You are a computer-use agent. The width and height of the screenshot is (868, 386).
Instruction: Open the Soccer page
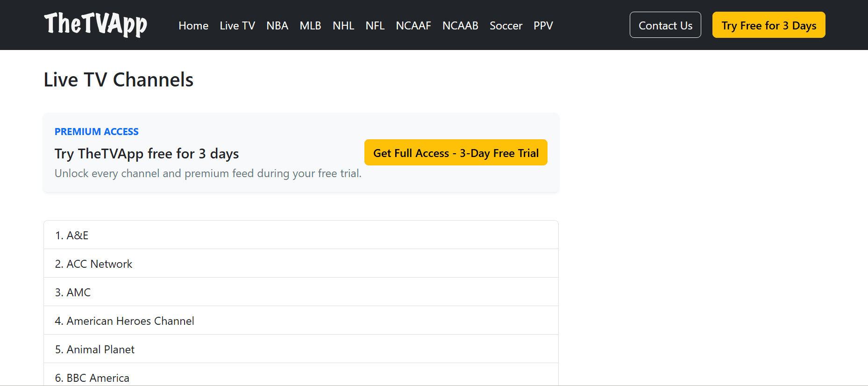click(x=505, y=26)
